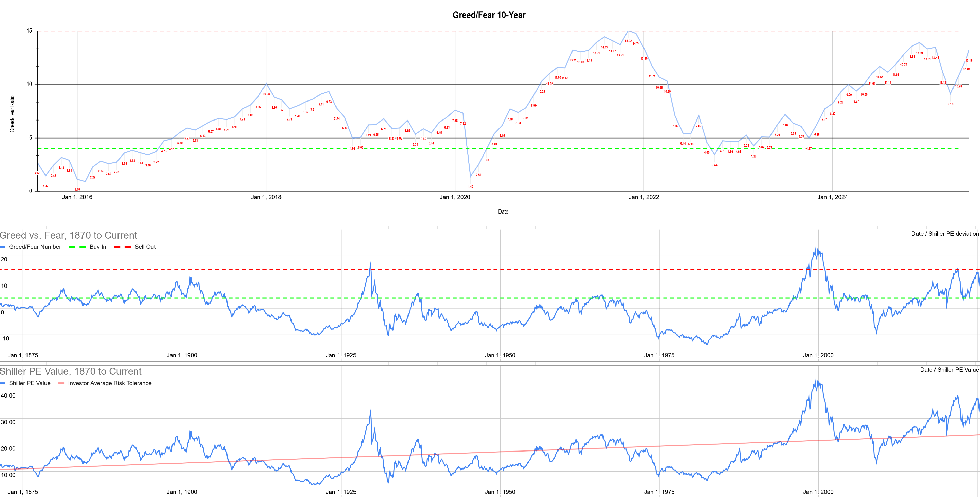Image resolution: width=980 pixels, height=497 pixels.
Task: Select the "Jan 1, 2020" axis label
Action: point(455,197)
